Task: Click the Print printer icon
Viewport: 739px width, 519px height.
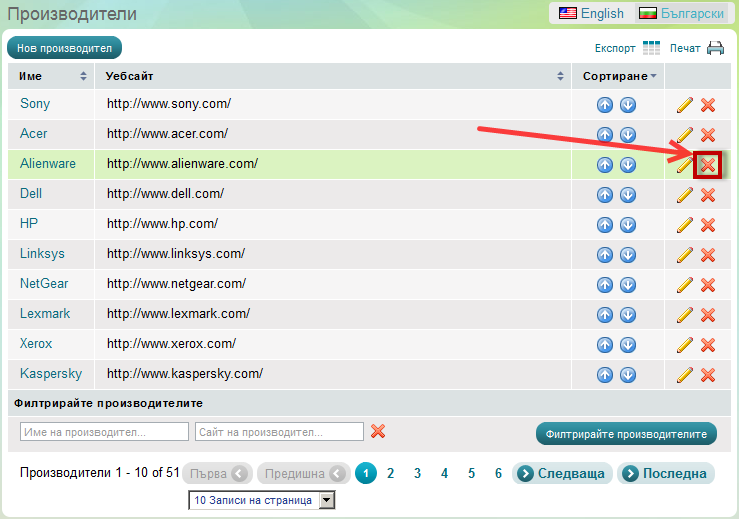Action: point(715,48)
